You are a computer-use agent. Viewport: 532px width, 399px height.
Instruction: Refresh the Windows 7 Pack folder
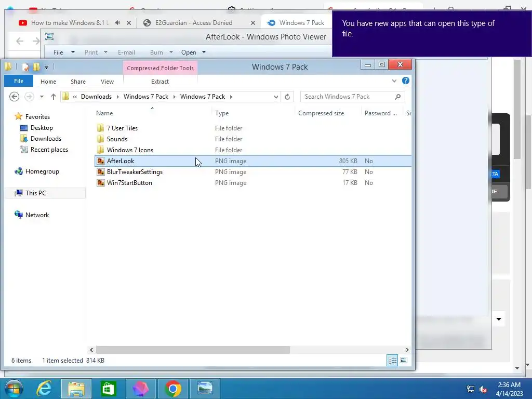[287, 97]
